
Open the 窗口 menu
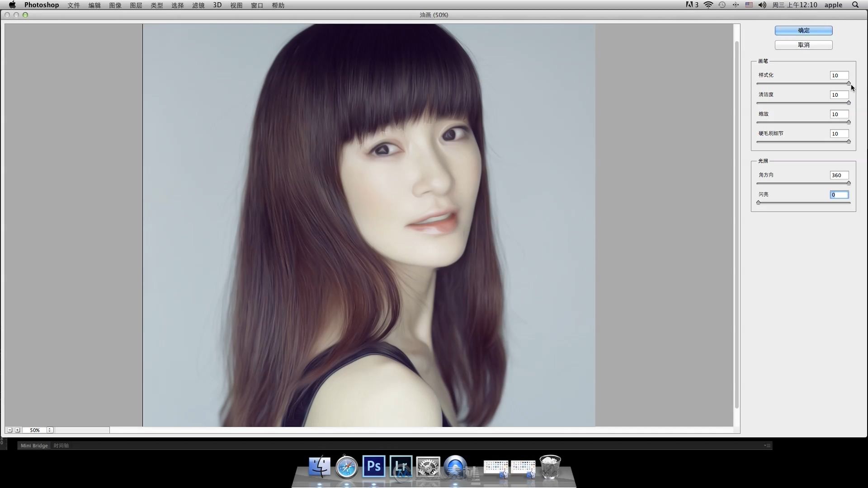point(257,5)
